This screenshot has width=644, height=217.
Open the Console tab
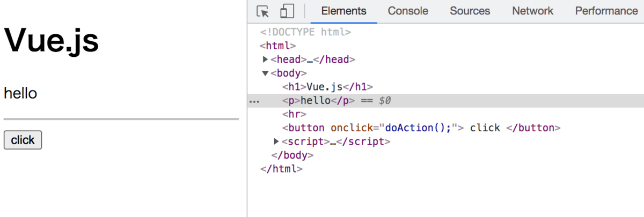click(x=408, y=11)
